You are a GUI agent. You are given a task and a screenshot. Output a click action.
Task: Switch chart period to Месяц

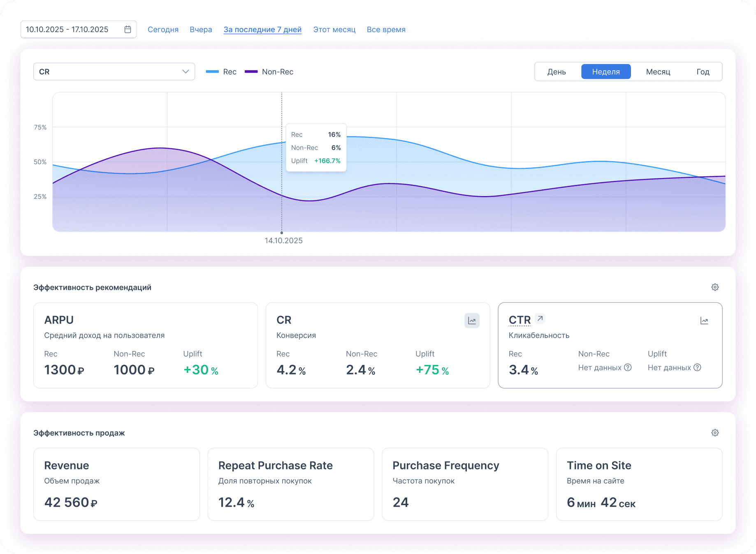[x=658, y=72]
